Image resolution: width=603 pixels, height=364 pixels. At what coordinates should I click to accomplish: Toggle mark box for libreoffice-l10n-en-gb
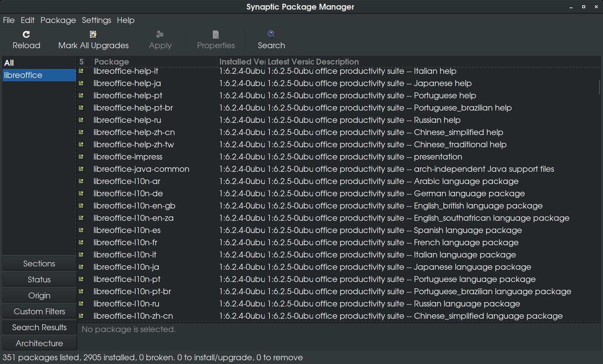(x=81, y=206)
